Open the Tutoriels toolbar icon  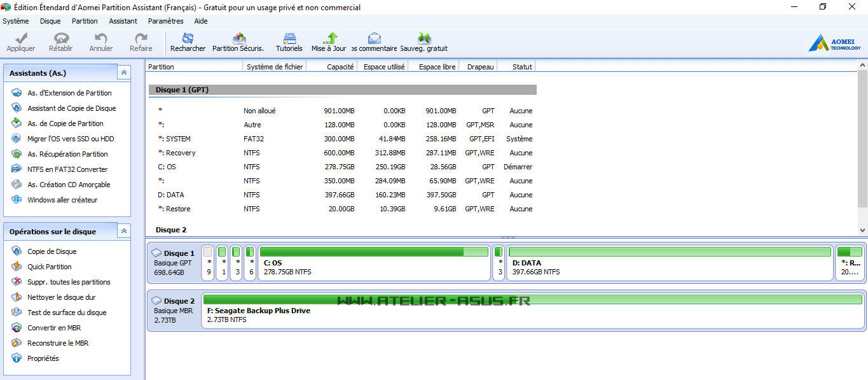tap(289, 39)
